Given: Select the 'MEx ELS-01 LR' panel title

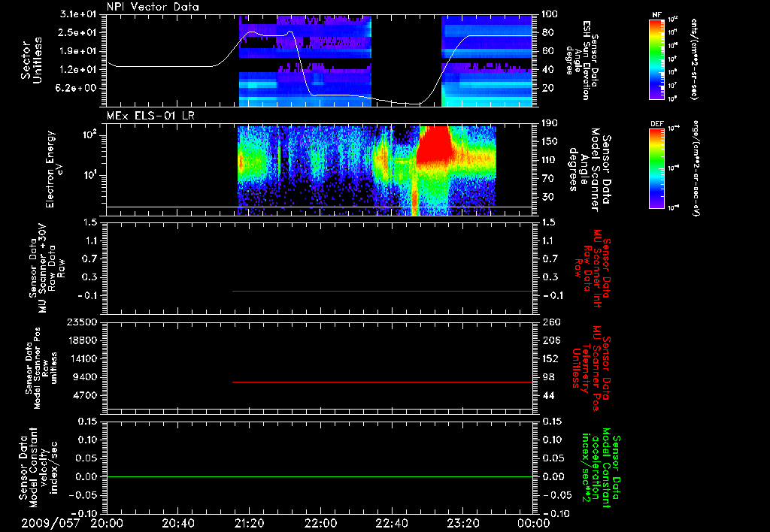Looking at the screenshot, I should 150,116.
